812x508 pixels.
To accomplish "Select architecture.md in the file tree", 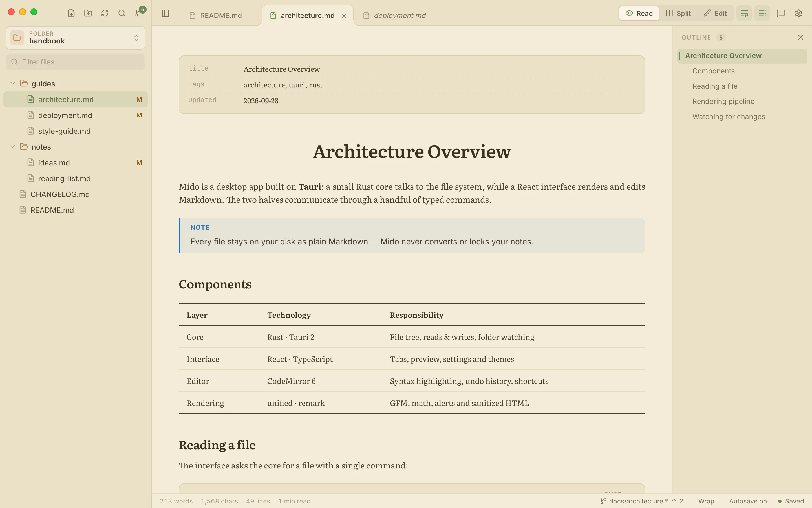I will pos(76,99).
